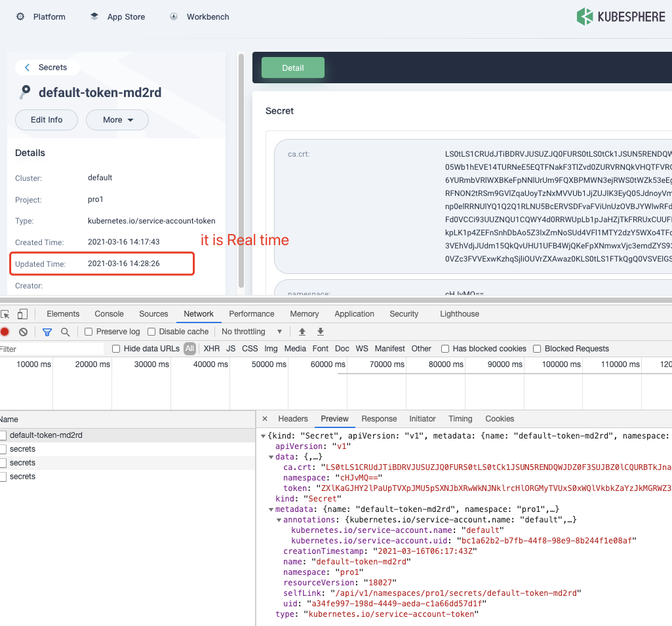Export HAR file with download arrow
672x626 pixels.
point(321,332)
